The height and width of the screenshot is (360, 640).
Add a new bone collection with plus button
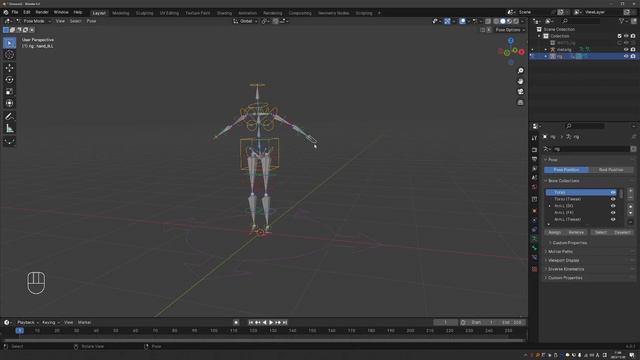[630, 191]
